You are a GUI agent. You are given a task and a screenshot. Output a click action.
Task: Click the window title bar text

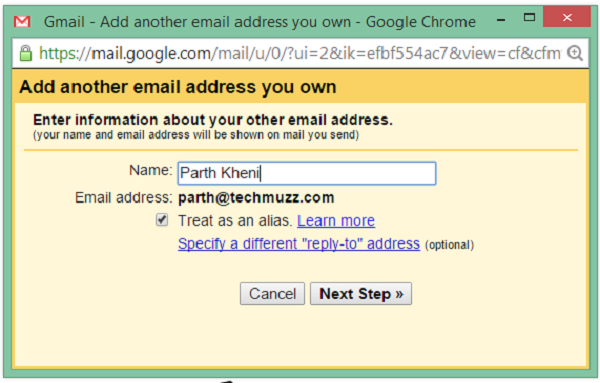pyautogui.click(x=260, y=22)
